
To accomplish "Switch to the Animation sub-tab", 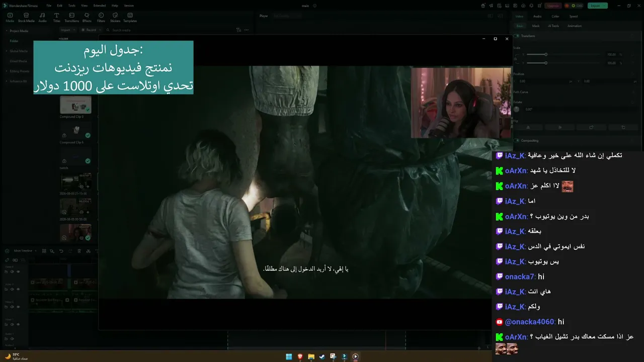I will point(575,26).
